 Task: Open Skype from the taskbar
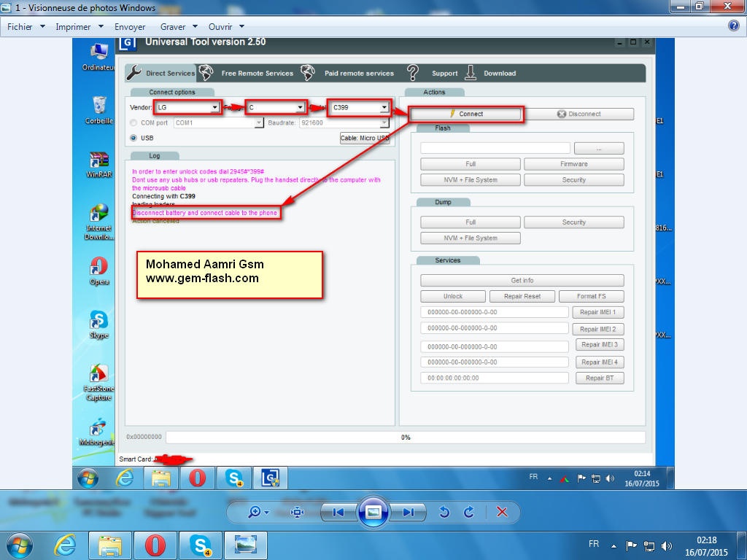click(x=200, y=545)
